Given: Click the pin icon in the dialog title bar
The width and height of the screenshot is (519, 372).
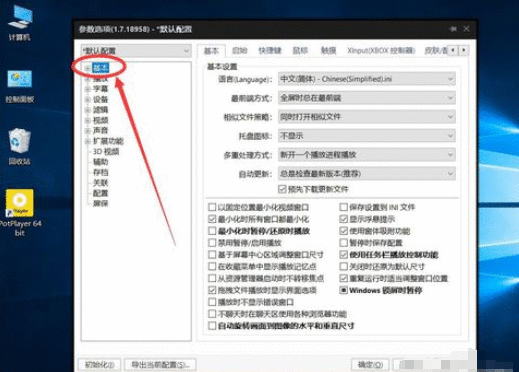Looking at the screenshot, I should (453, 29).
